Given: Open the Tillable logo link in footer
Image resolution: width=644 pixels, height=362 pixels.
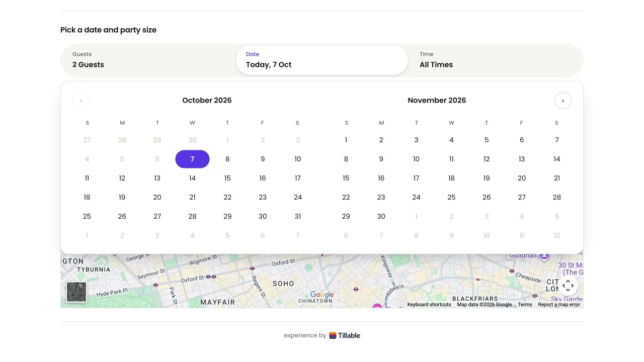Looking at the screenshot, I should point(345,335).
